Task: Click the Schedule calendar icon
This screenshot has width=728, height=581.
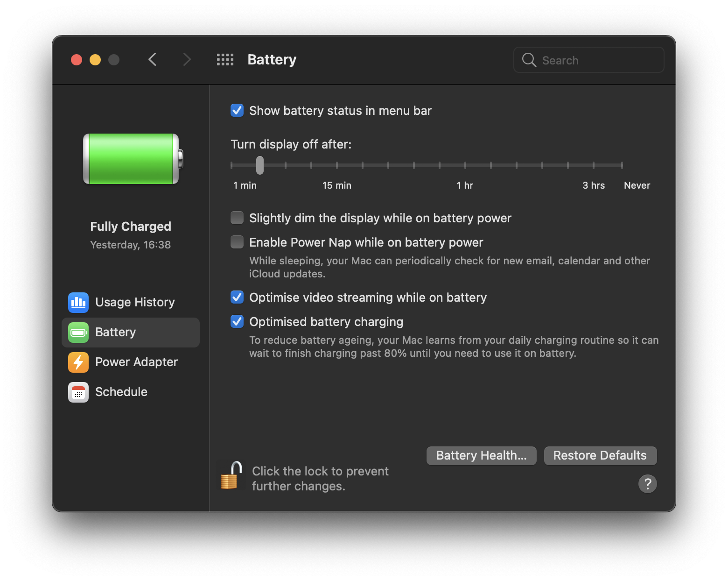Action: point(78,392)
